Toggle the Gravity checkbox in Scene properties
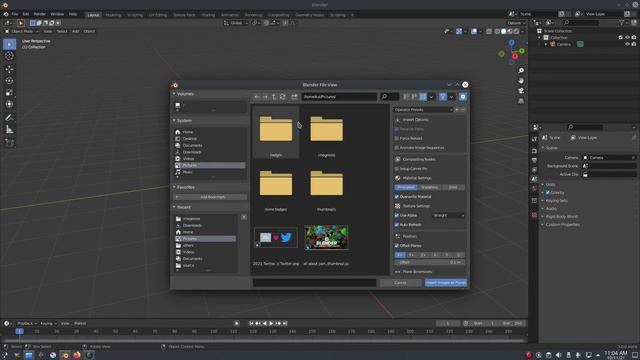 [x=548, y=193]
